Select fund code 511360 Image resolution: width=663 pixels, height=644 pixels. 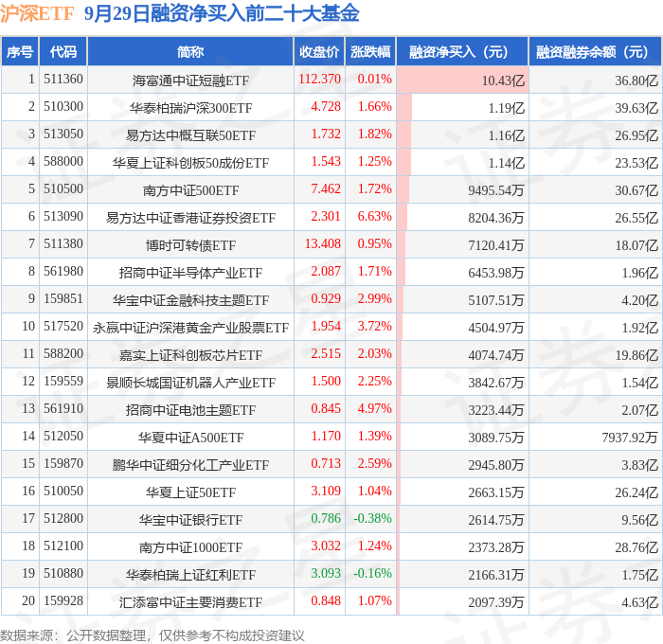point(63,79)
